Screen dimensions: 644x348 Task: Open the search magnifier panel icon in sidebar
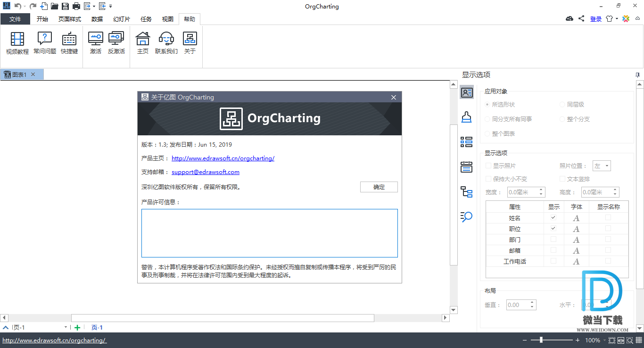pyautogui.click(x=467, y=216)
